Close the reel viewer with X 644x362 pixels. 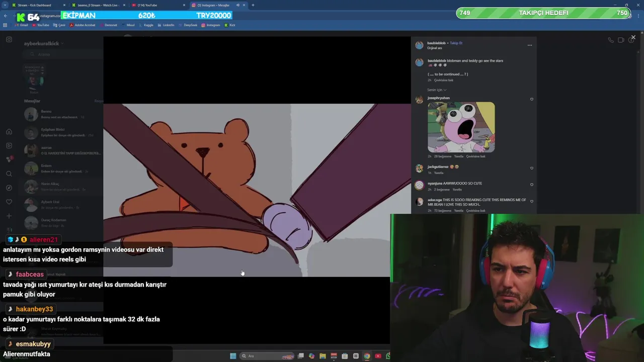[x=633, y=37]
